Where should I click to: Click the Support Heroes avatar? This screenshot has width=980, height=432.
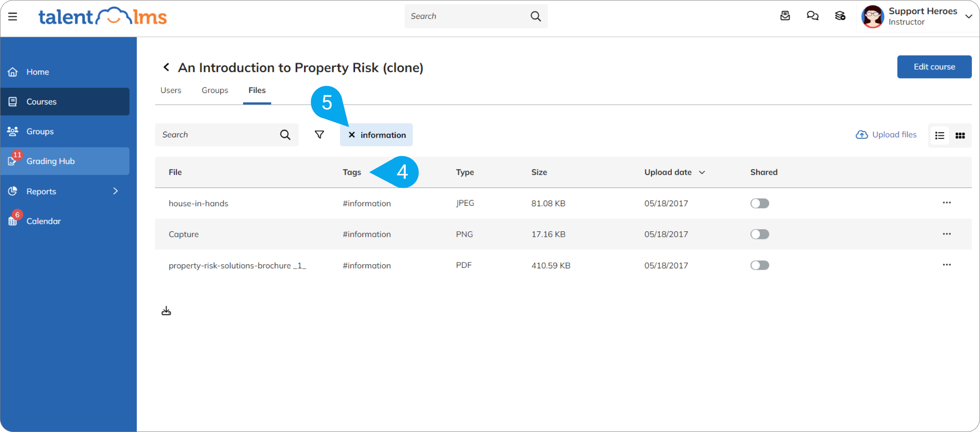(x=873, y=17)
